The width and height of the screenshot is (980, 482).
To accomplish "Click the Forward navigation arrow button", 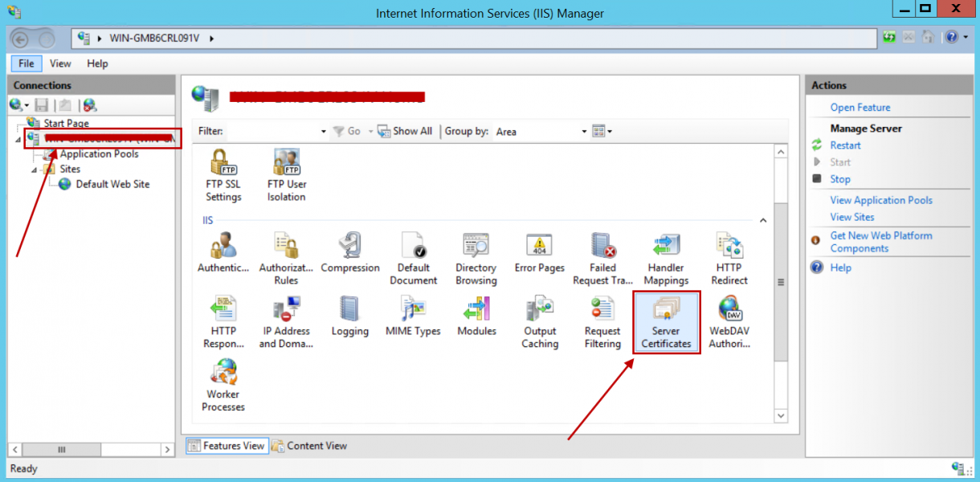I will (47, 39).
